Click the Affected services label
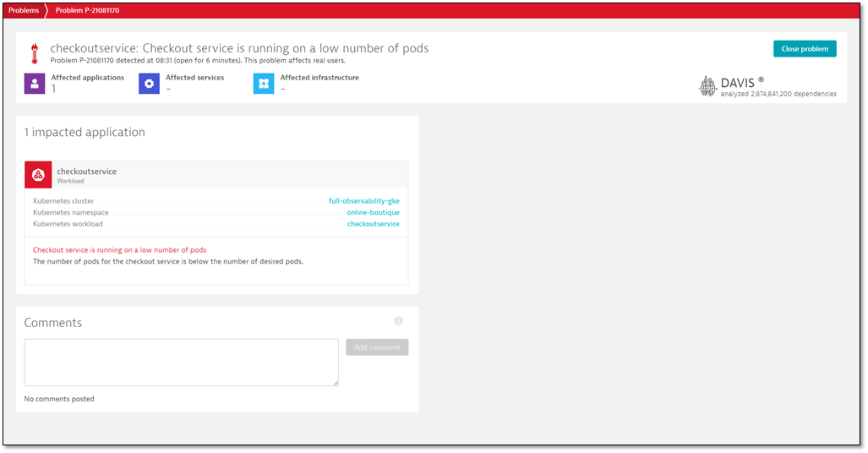The image size is (868, 453). [195, 78]
